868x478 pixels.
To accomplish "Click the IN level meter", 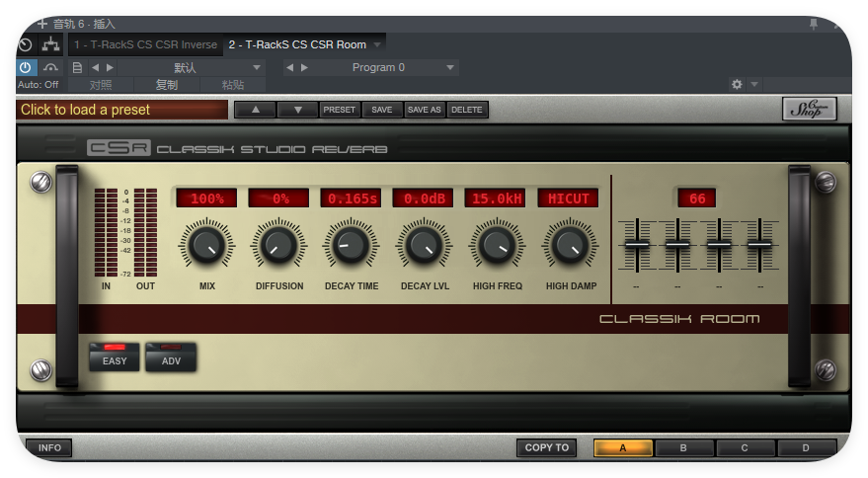I will tap(106, 232).
